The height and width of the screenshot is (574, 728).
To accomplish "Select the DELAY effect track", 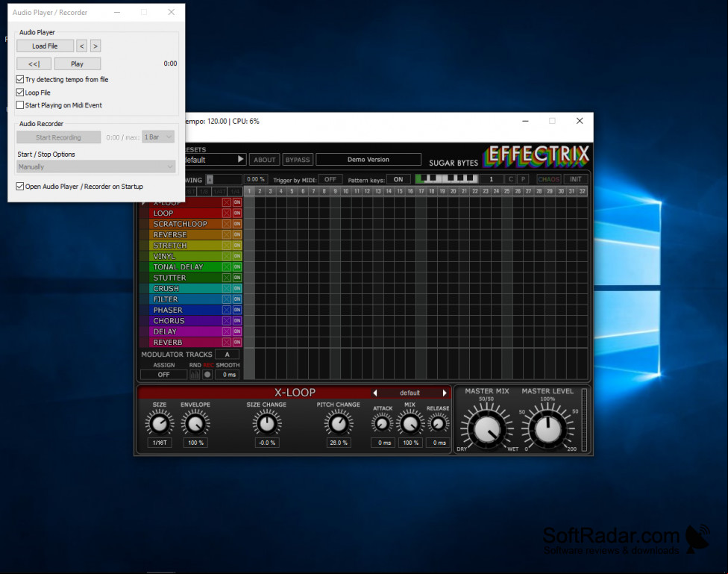I will pyautogui.click(x=185, y=331).
